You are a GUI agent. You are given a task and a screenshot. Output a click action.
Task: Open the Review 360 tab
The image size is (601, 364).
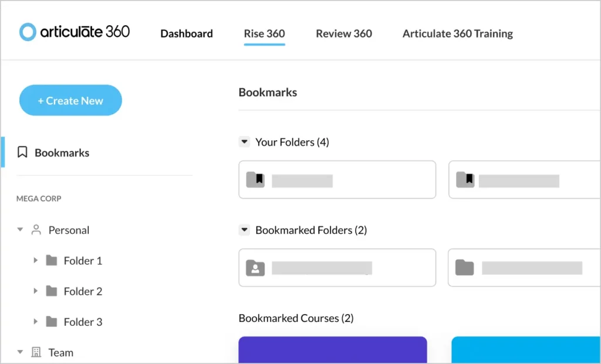pyautogui.click(x=344, y=34)
